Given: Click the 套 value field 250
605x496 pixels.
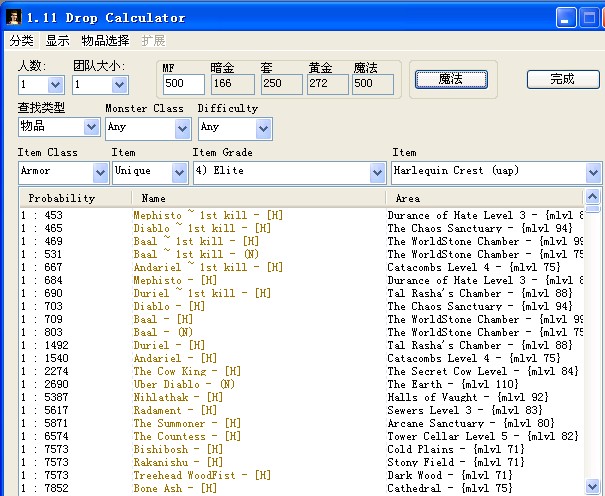Looking at the screenshot, I should click(282, 84).
